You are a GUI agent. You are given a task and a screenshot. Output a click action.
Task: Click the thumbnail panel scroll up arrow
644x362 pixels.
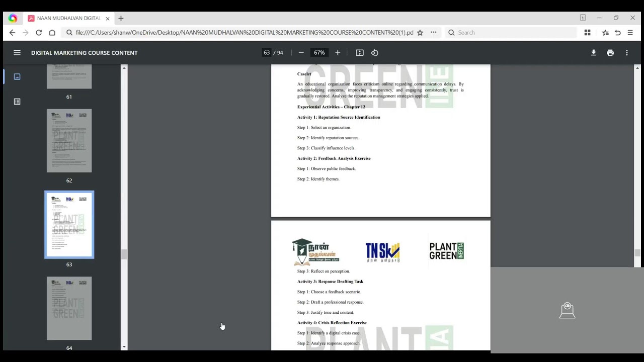(x=124, y=67)
